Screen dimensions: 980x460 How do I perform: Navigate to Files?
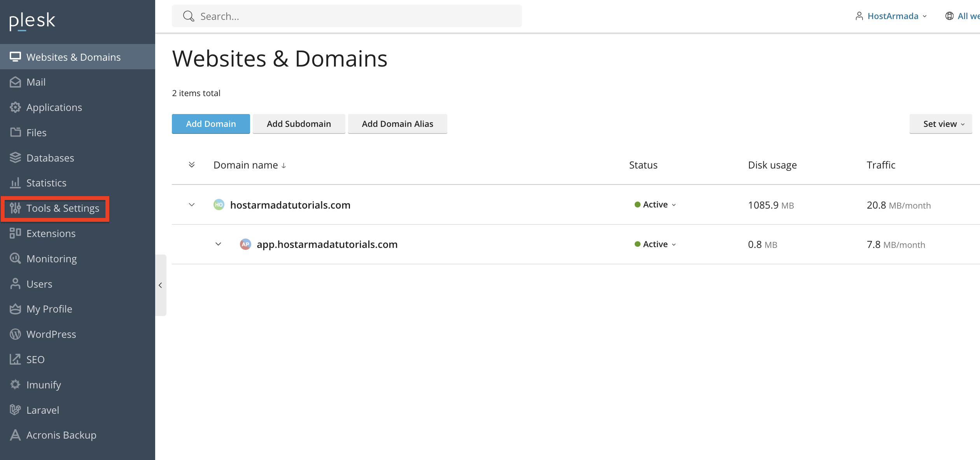tap(77, 132)
